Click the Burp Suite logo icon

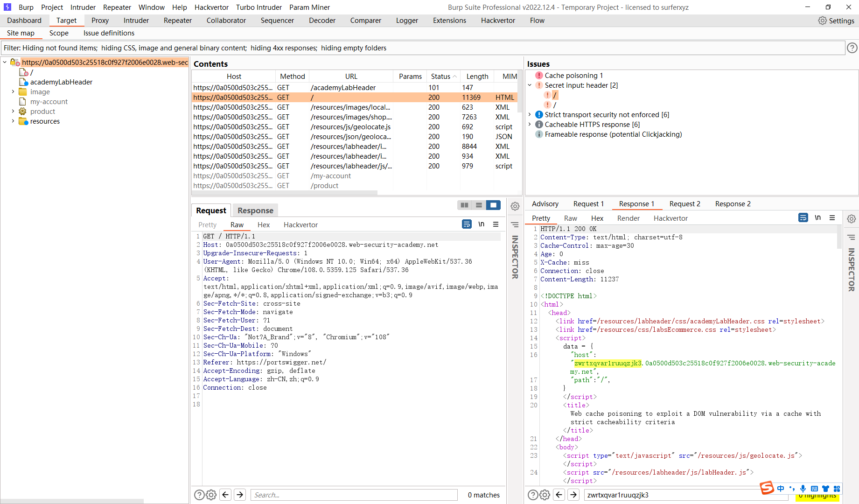tap(7, 7)
